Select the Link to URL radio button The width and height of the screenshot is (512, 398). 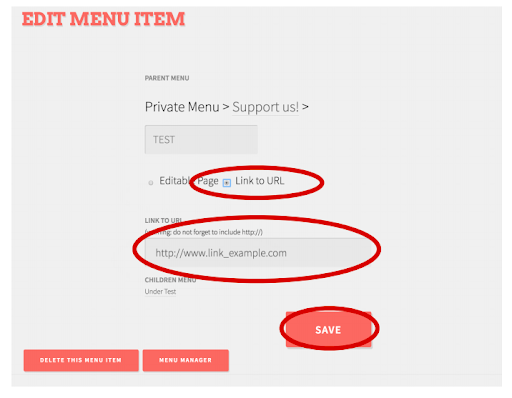coord(227,183)
